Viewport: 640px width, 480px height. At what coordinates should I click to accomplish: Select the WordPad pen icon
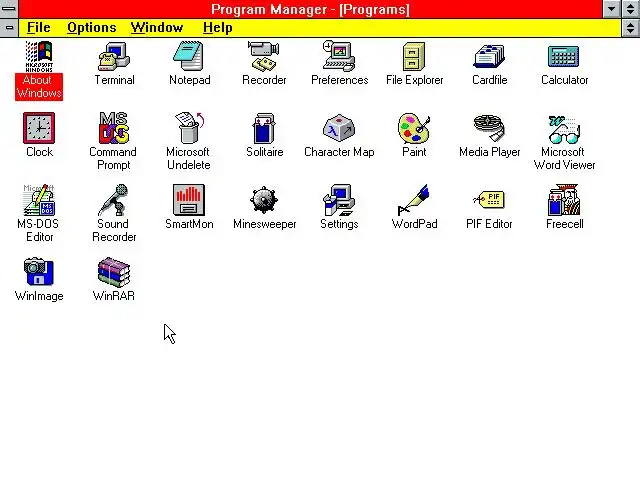pyautogui.click(x=414, y=200)
